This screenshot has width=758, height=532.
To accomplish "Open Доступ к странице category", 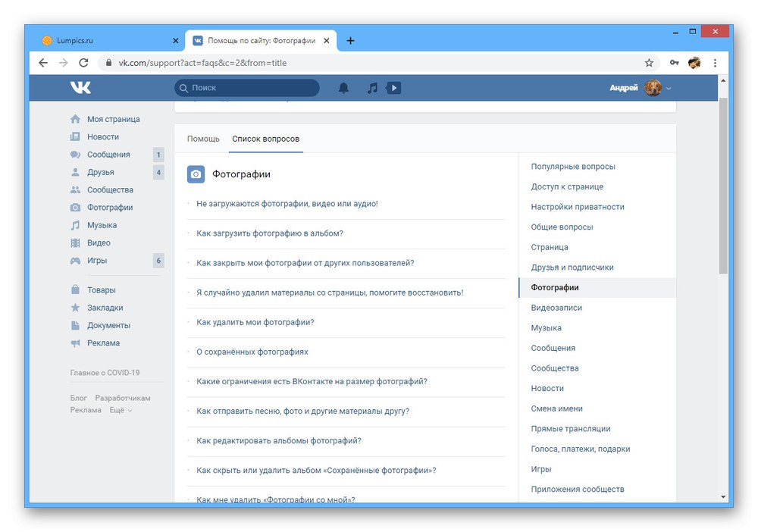I will click(567, 186).
